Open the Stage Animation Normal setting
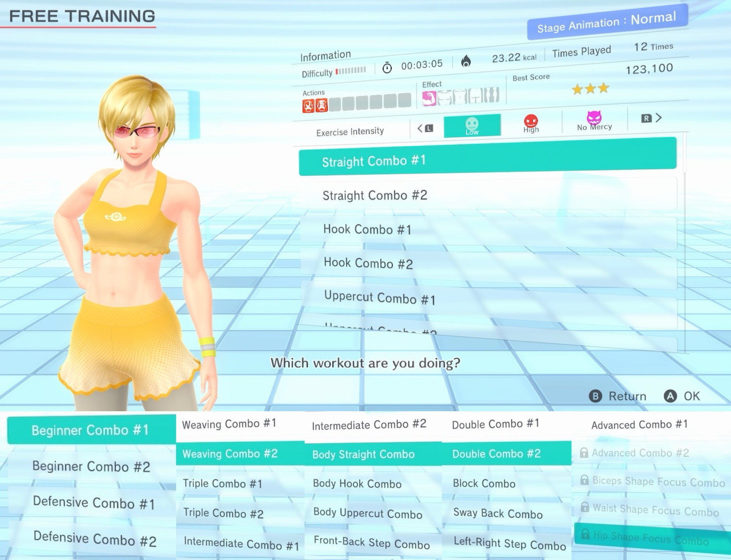 [607, 22]
